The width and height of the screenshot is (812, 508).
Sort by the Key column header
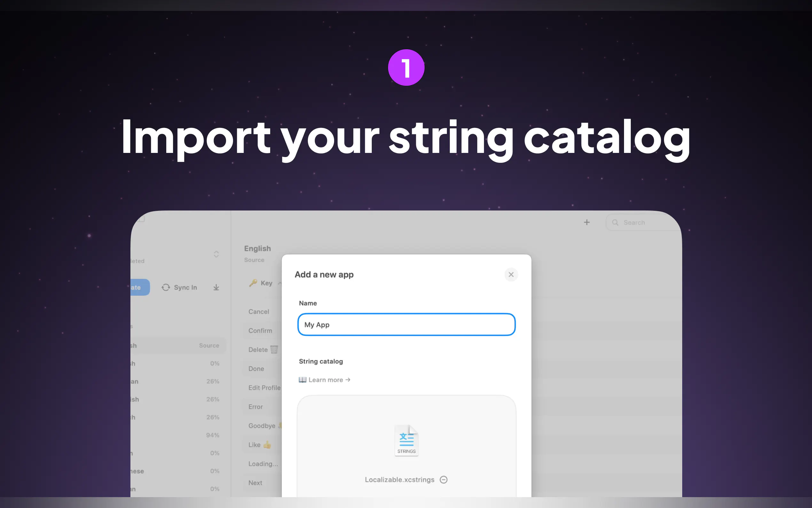(267, 283)
